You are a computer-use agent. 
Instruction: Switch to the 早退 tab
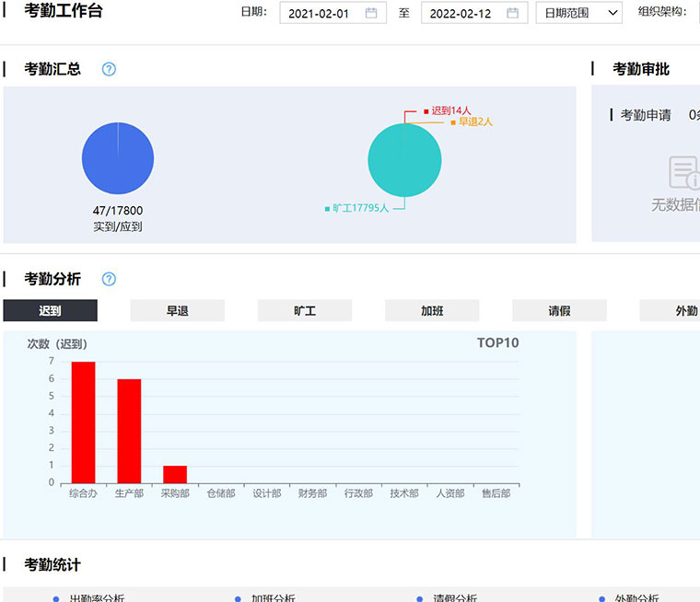[177, 311]
